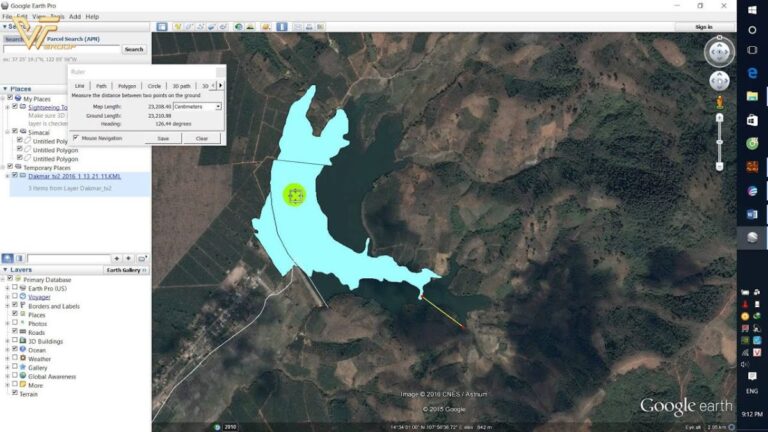Click the Record a Tour icon
Image resolution: width=768 pixels, height=432 pixels.
[x=223, y=27]
